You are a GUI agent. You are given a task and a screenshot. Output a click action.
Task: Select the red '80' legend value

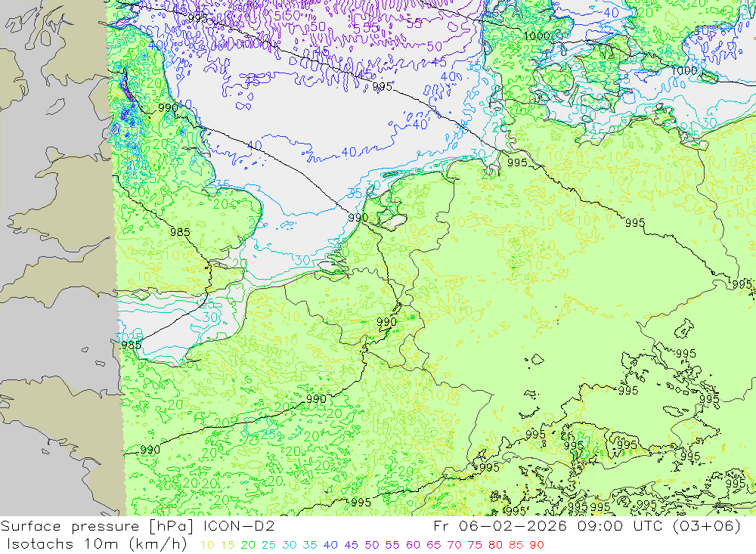(495, 545)
